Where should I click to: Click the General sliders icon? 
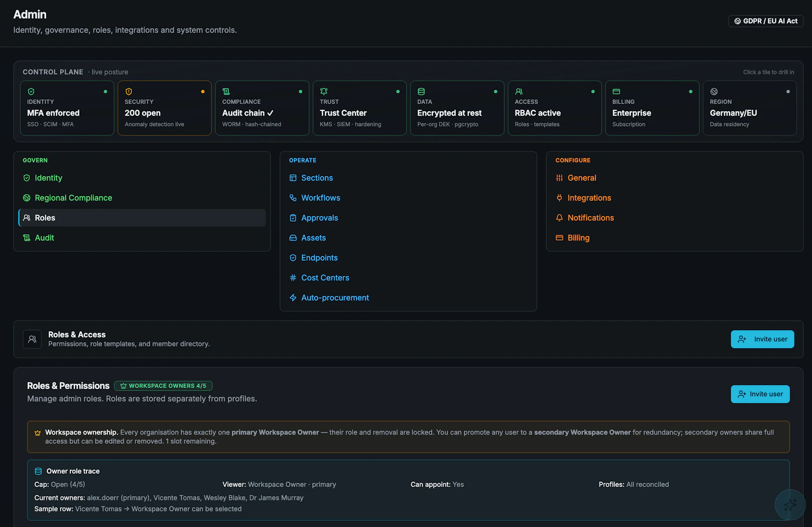click(559, 178)
